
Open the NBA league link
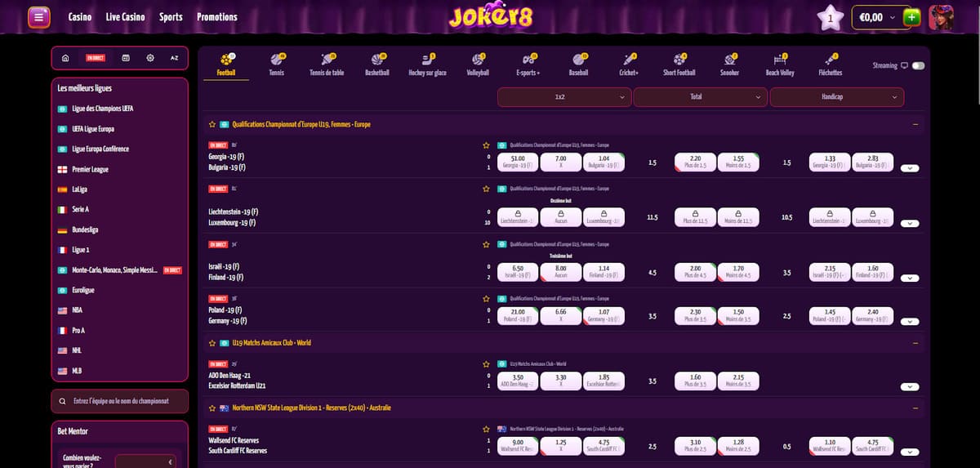78,310
